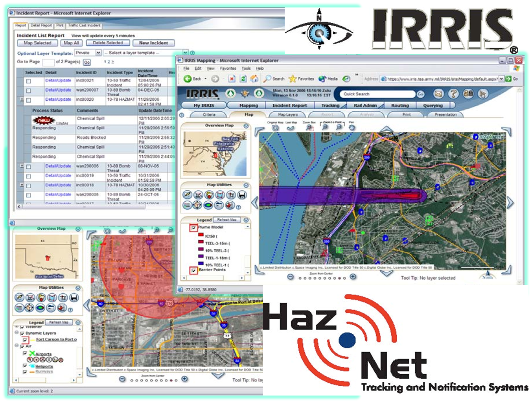Screen dimensions: 532x403
Task: Click the Media globe icon
Action: click(x=322, y=79)
